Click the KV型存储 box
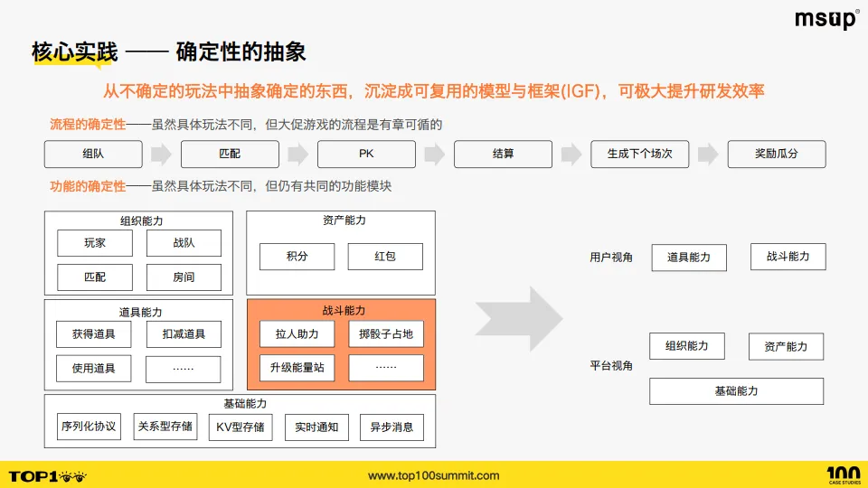The height and width of the screenshot is (488, 868). 241,427
